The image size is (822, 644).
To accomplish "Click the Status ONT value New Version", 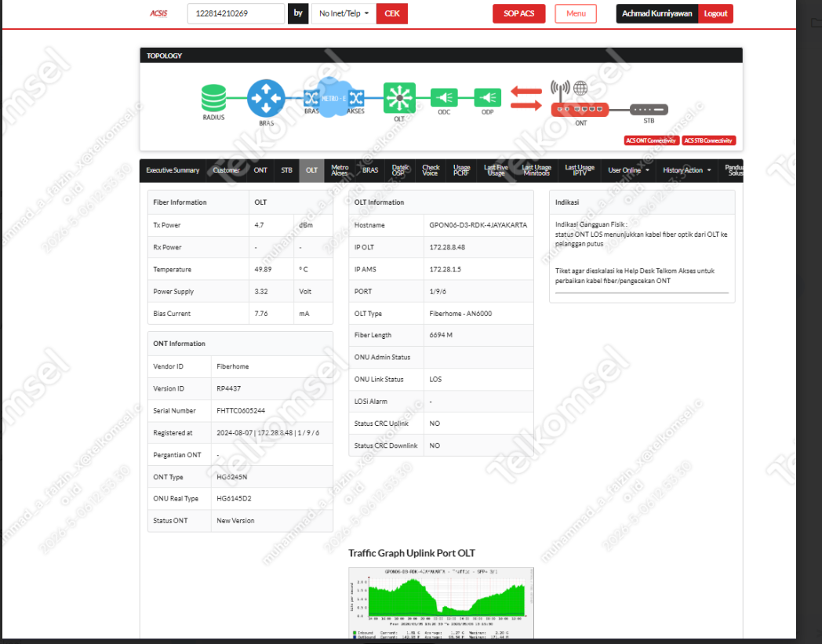I will [235, 521].
